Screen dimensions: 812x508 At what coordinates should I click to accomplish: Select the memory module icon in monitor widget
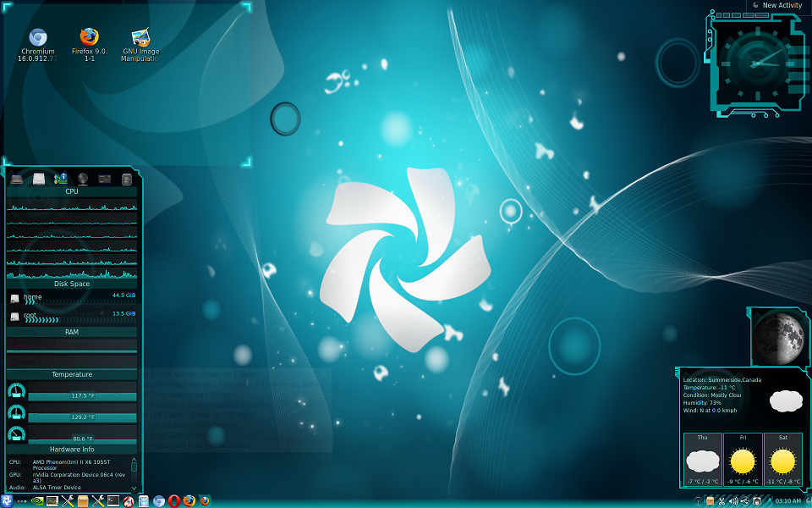pyautogui.click(x=105, y=179)
